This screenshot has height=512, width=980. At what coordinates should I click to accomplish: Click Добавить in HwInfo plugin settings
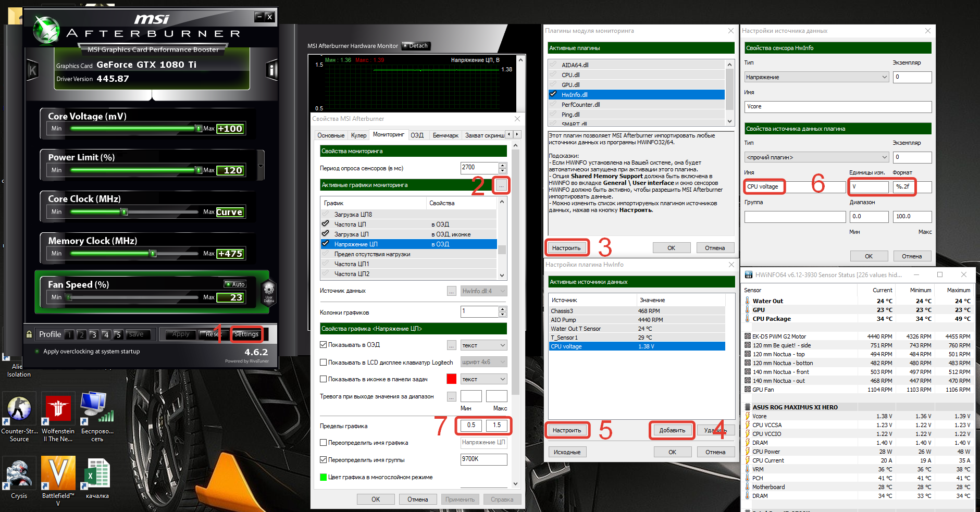(672, 430)
